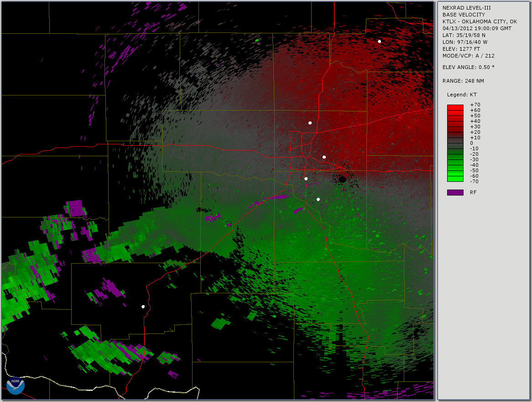Click the RANGE: 248 NM text

463,81
